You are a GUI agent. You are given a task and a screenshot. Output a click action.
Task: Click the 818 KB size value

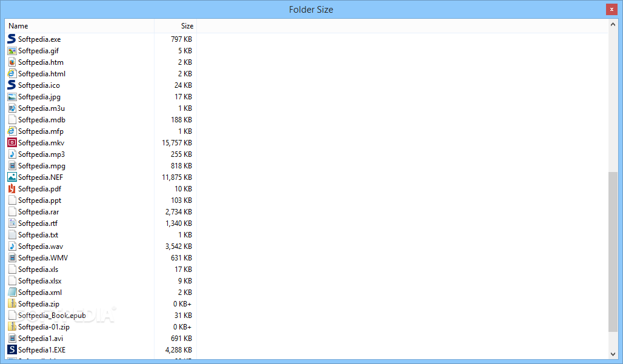tap(182, 166)
